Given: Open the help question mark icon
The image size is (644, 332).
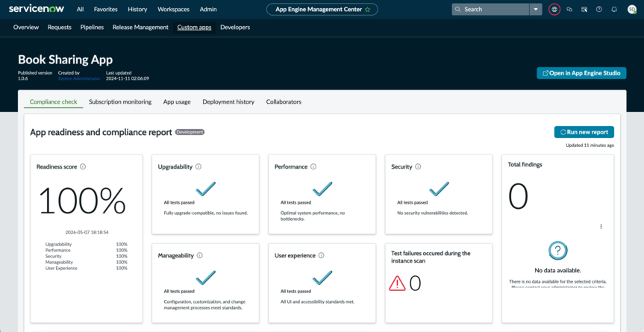Looking at the screenshot, I should pos(599,10).
